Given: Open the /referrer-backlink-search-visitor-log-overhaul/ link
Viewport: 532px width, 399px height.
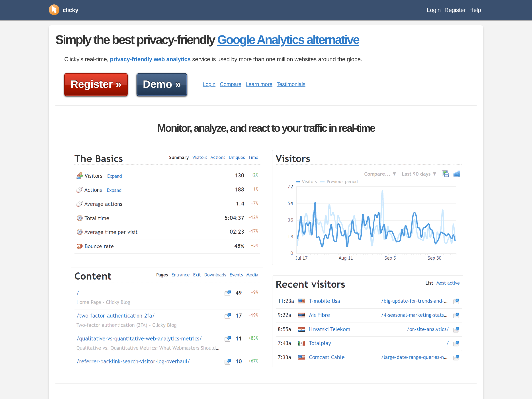Looking at the screenshot, I should tap(133, 362).
